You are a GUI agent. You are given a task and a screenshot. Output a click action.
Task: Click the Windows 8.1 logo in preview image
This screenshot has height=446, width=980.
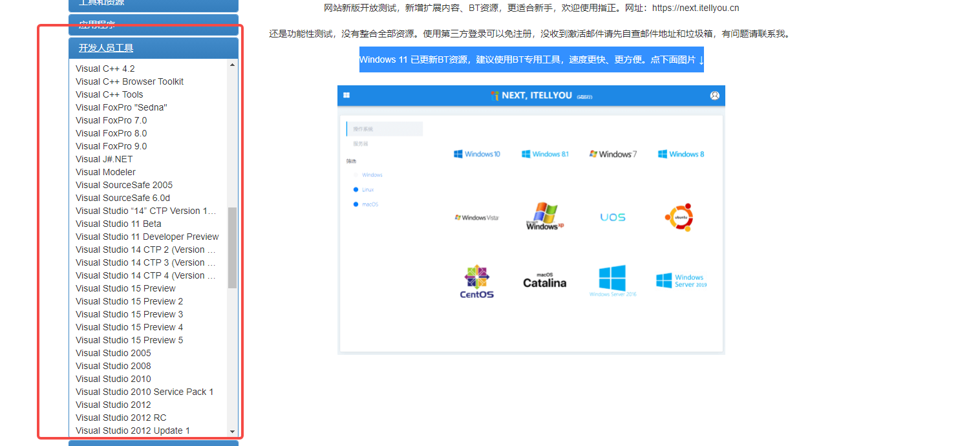[546, 154]
